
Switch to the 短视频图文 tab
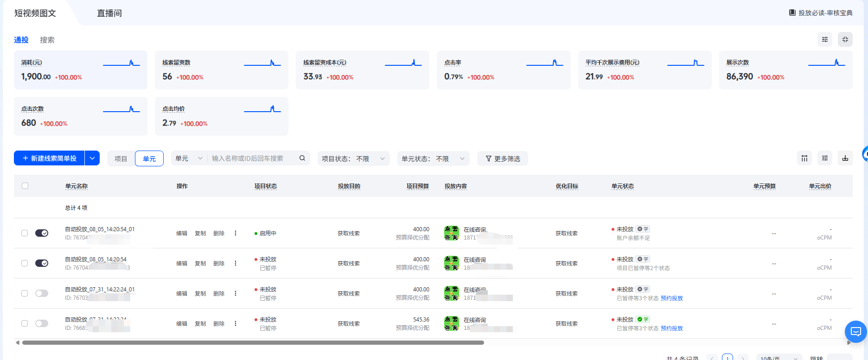coord(35,13)
